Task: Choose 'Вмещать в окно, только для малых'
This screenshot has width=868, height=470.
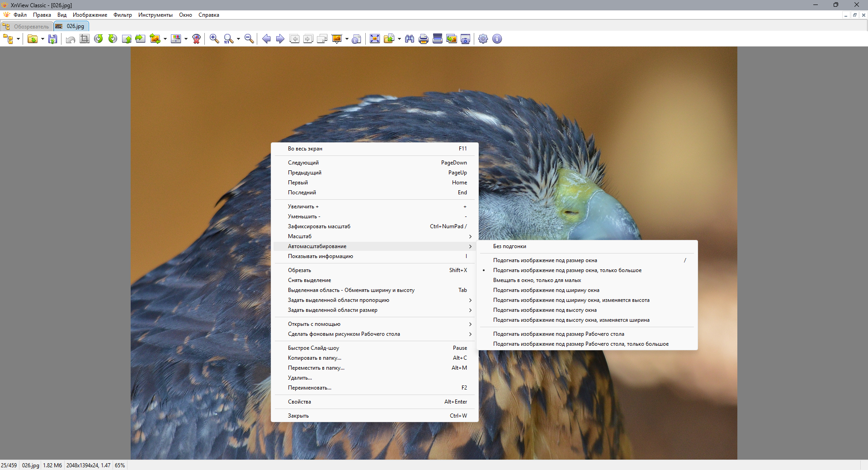Action: [x=537, y=280]
